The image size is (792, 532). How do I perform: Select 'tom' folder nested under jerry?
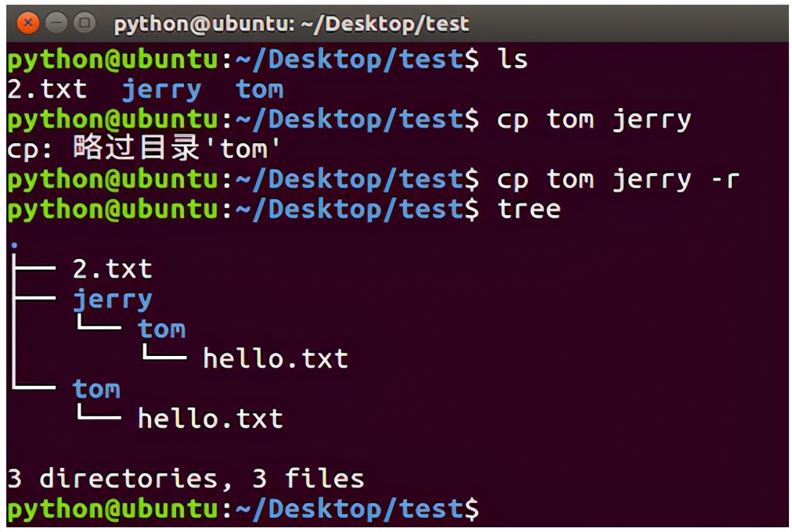162,329
